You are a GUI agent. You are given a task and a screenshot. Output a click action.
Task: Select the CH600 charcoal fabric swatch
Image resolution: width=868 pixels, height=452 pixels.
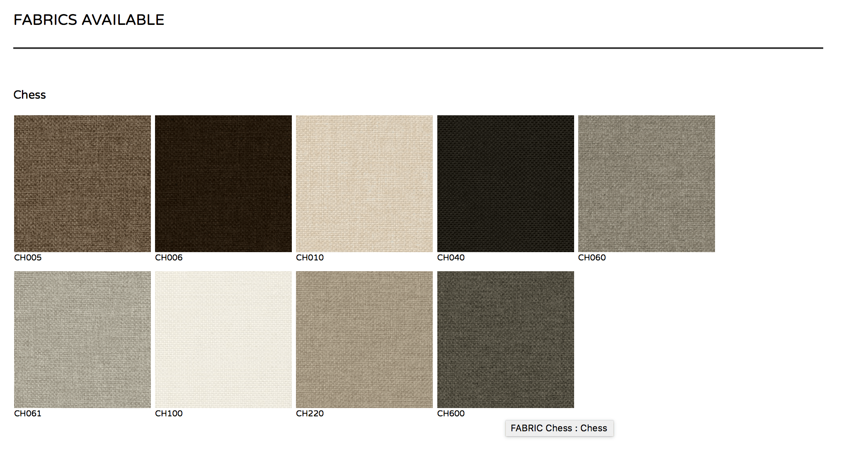click(x=505, y=339)
